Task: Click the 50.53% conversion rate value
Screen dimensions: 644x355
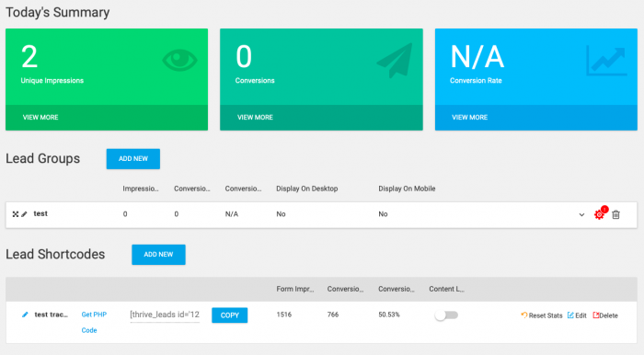Action: point(389,315)
